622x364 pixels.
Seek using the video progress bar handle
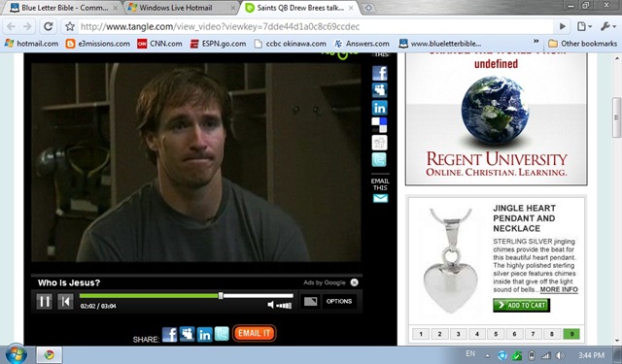click(221, 295)
